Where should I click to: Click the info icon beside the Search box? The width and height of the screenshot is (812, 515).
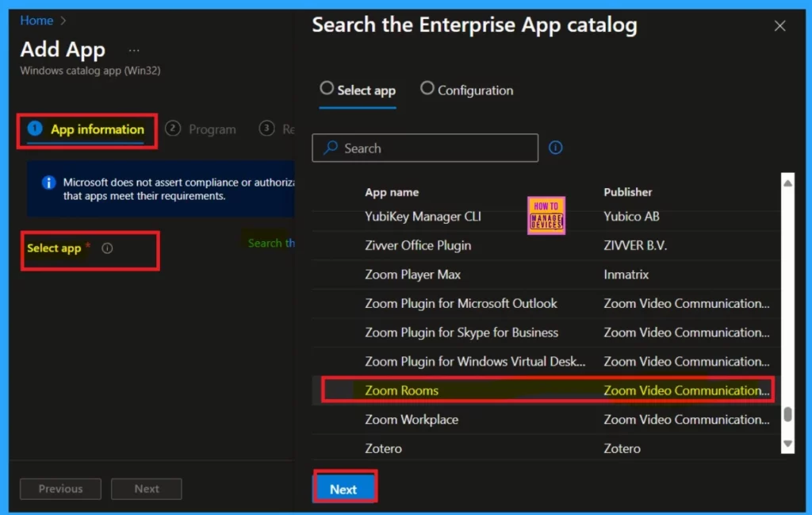(555, 148)
